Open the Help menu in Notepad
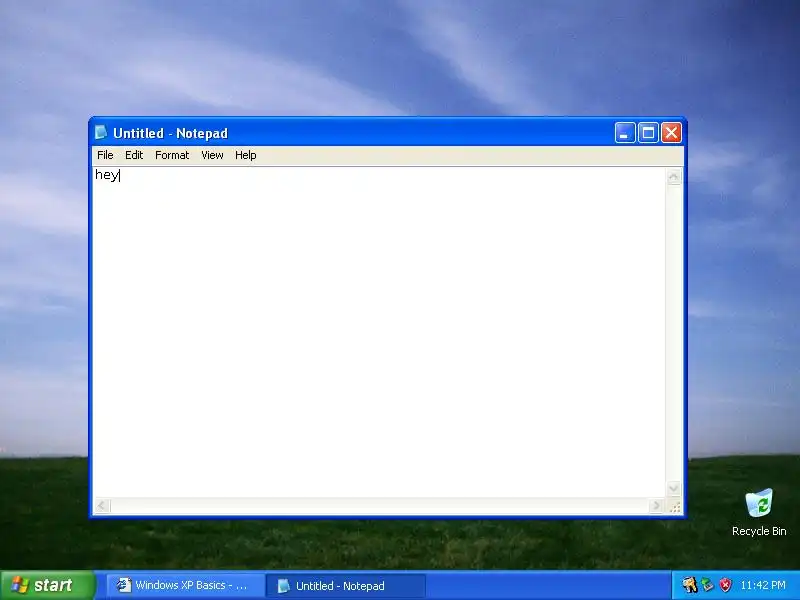The width and height of the screenshot is (800, 600). coord(245,155)
